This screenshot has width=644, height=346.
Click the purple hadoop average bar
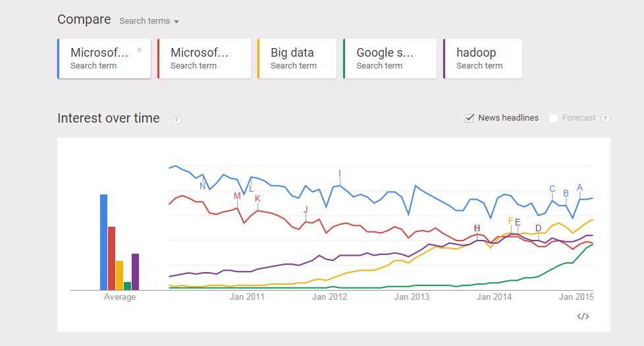click(x=135, y=272)
